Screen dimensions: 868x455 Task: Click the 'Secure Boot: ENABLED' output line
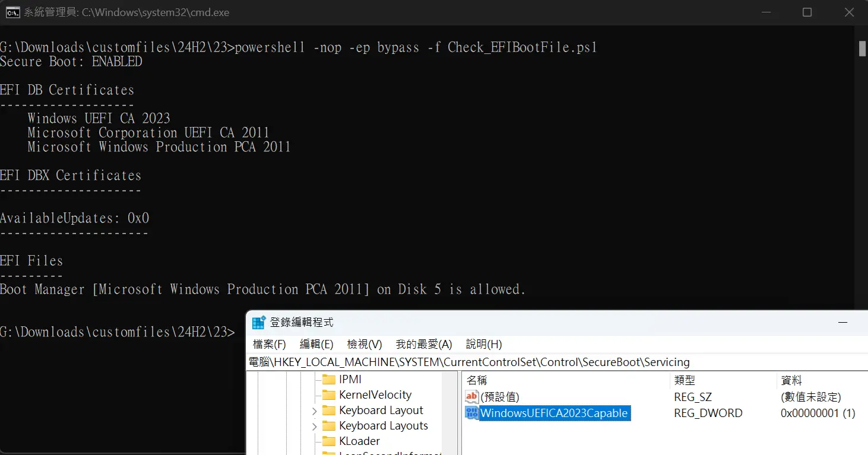pyautogui.click(x=71, y=62)
